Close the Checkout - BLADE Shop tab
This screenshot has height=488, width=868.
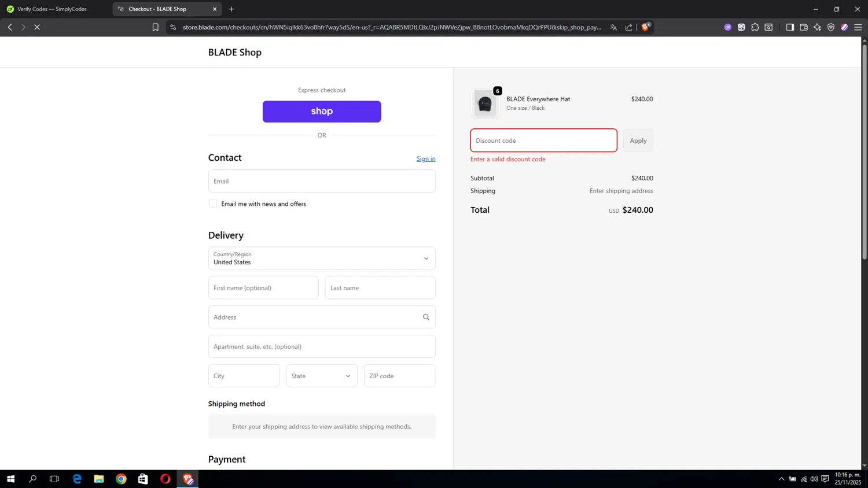pyautogui.click(x=215, y=9)
